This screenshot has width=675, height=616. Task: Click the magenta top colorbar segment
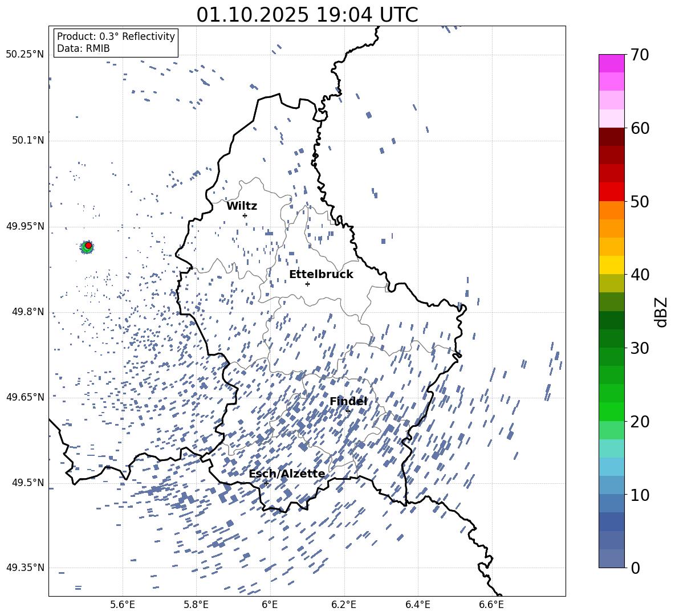coord(611,64)
